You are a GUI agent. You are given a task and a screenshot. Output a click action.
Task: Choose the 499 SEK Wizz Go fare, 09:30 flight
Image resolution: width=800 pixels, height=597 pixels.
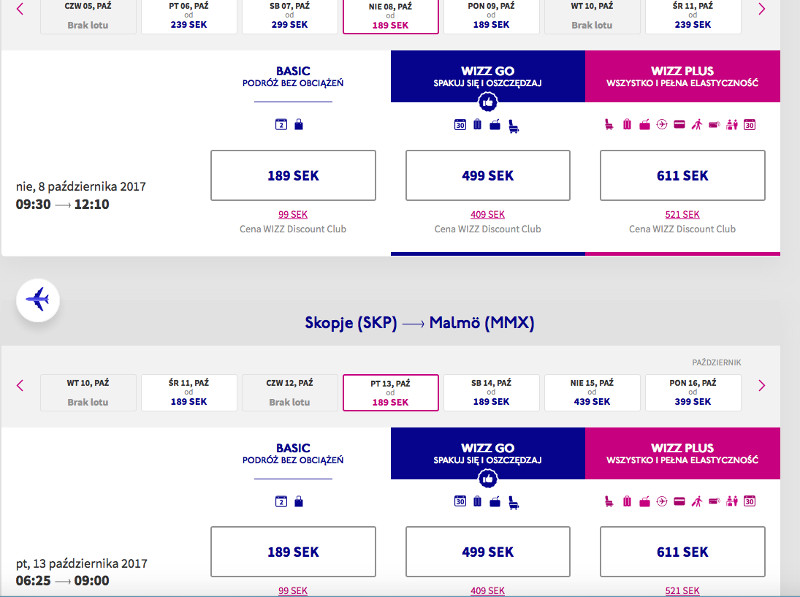[488, 176]
